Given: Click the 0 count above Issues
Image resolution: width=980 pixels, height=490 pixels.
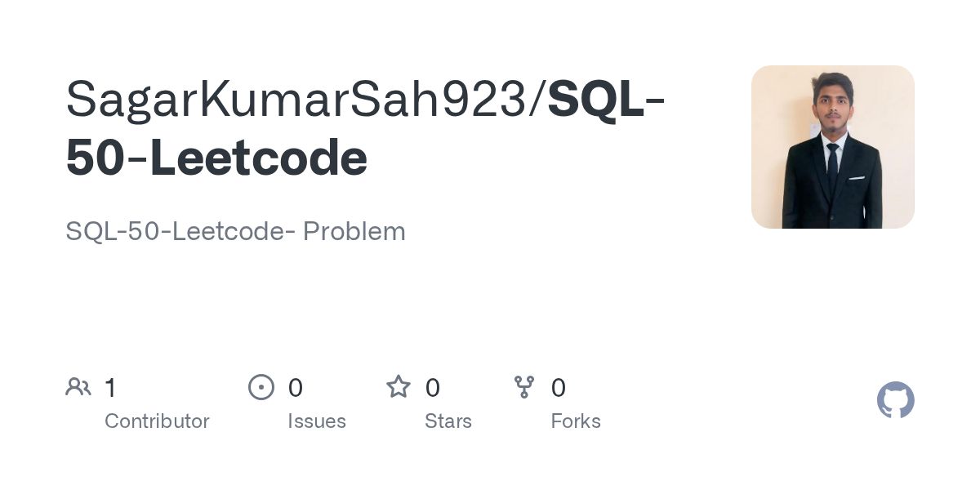Looking at the screenshot, I should click(296, 387).
